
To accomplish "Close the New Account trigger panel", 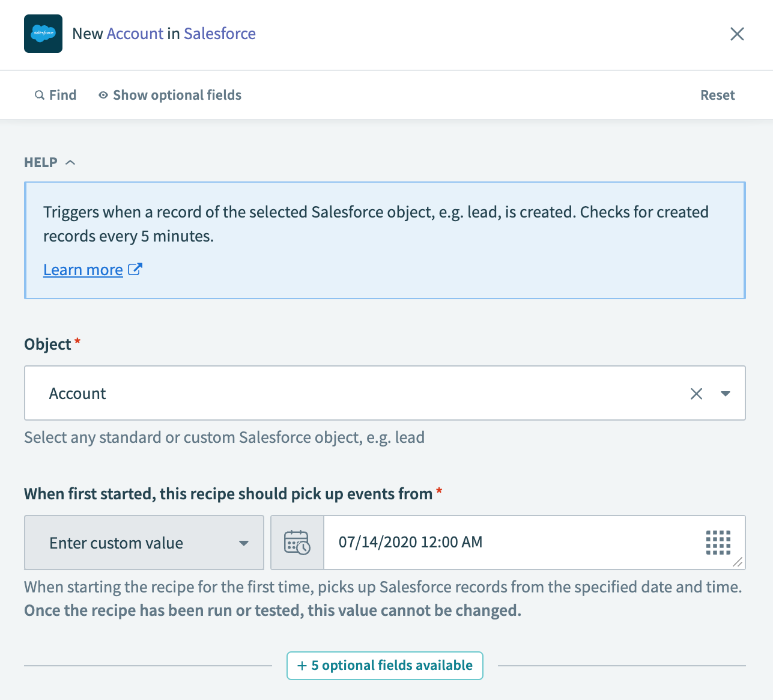I will pyautogui.click(x=737, y=34).
